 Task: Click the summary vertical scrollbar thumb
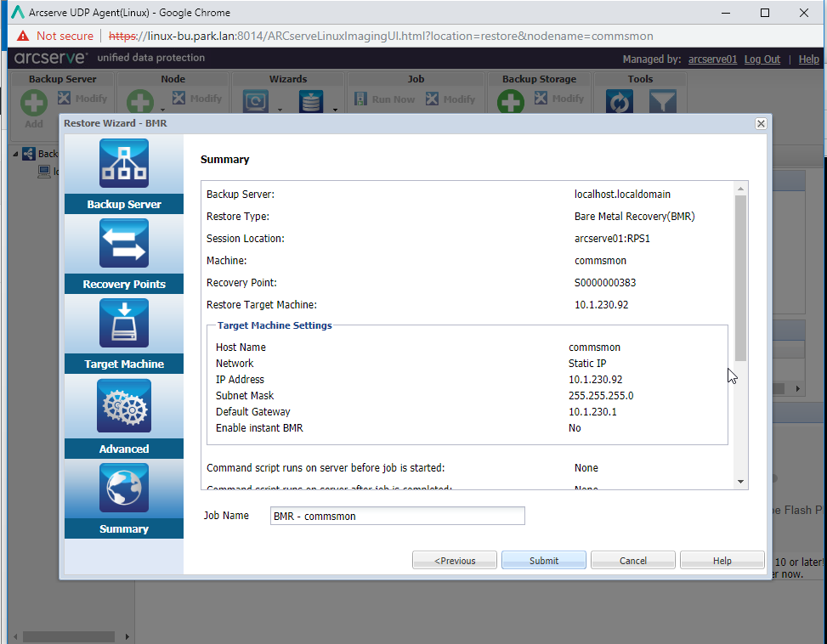point(740,279)
